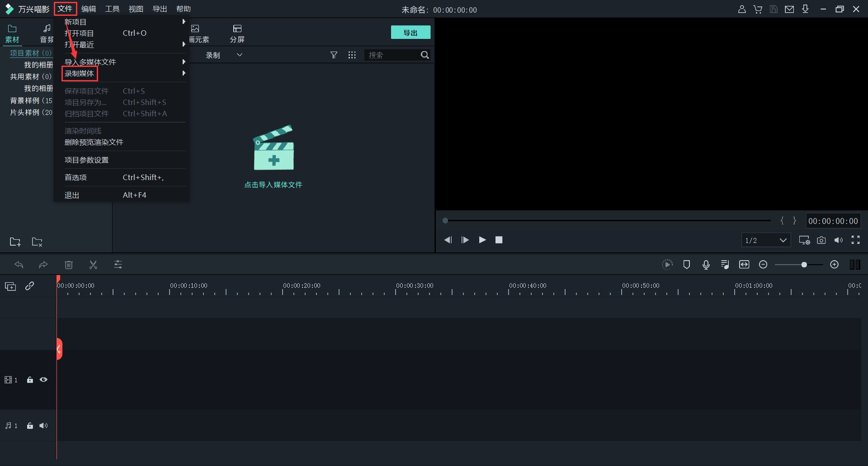Switch media view using the grid icon
868x466 pixels.
352,55
